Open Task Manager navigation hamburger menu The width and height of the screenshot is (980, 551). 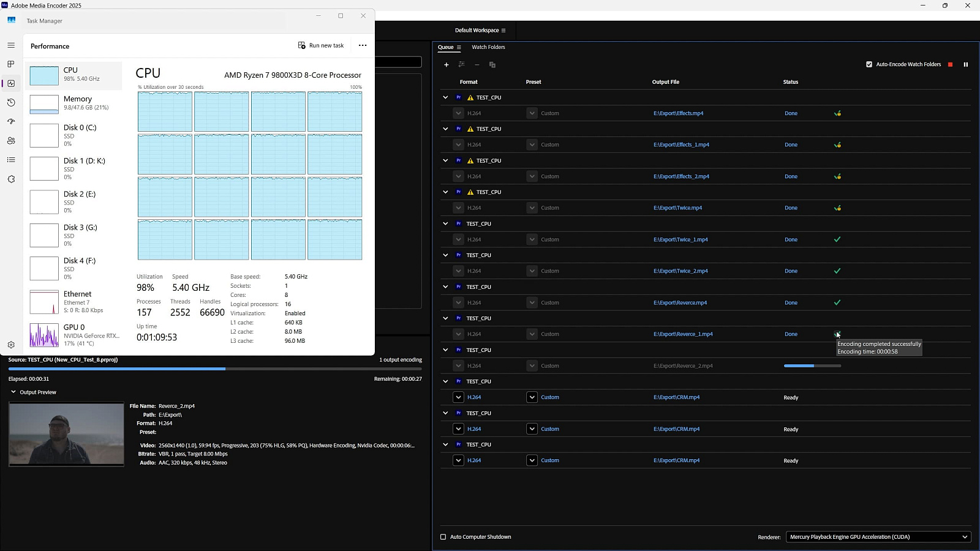click(x=11, y=45)
